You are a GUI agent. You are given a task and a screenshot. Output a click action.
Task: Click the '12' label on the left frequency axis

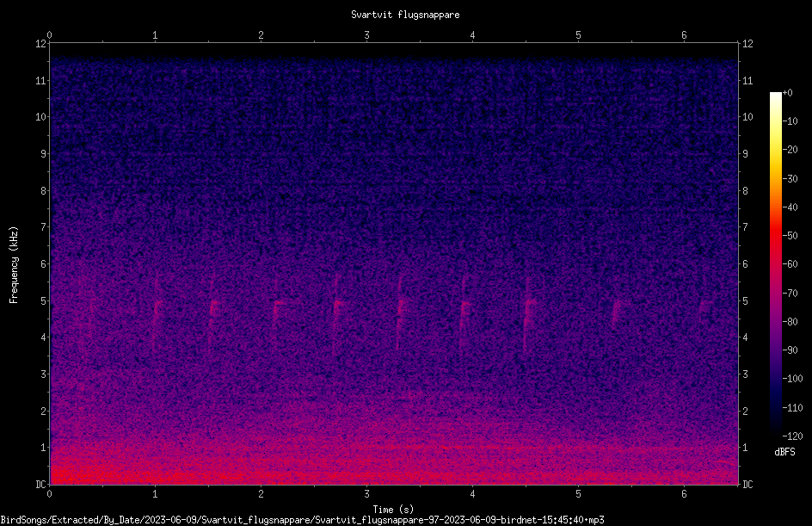tap(40, 44)
